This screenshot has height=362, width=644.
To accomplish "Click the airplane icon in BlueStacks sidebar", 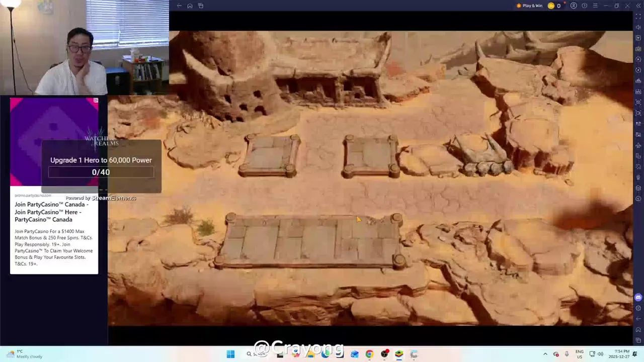I will [x=638, y=145].
